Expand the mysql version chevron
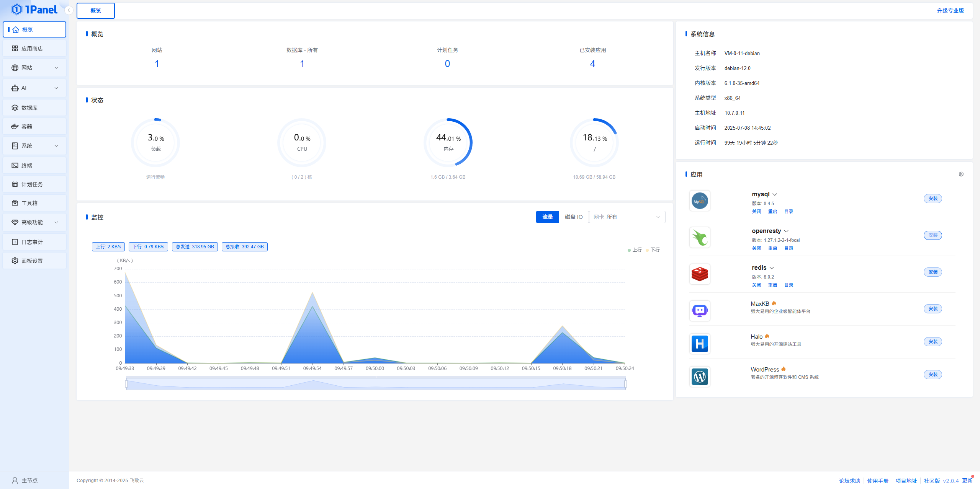980x489 pixels. coord(775,194)
